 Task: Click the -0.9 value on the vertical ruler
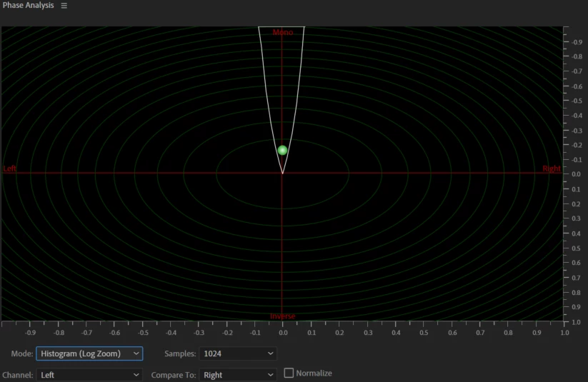pyautogui.click(x=577, y=42)
